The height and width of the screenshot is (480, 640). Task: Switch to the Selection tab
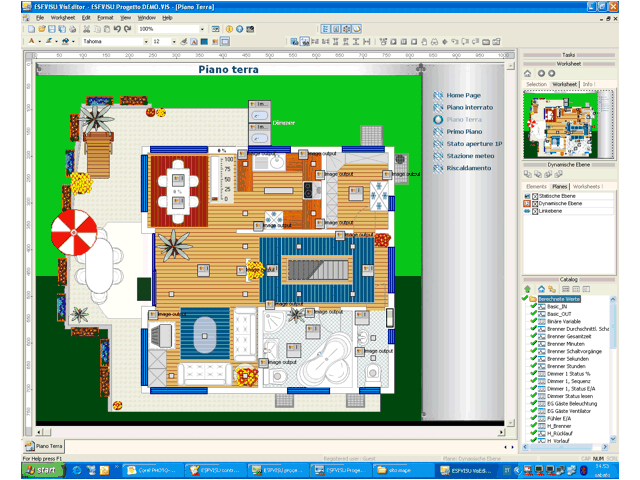tap(536, 84)
